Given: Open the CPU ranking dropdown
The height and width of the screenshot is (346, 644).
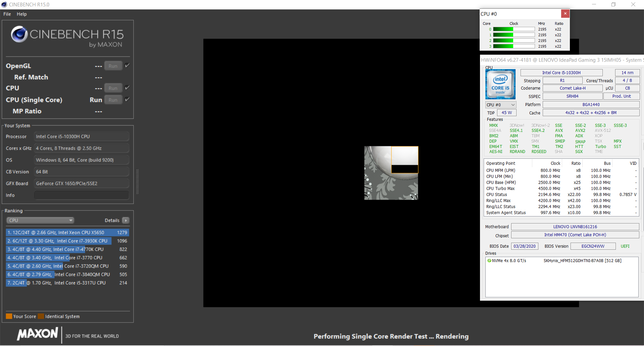Looking at the screenshot, I should (40, 220).
